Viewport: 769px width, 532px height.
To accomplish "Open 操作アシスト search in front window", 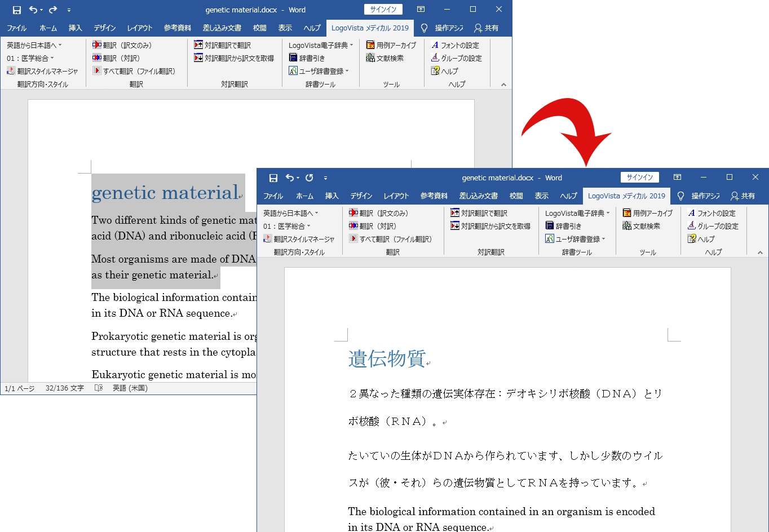I will pos(699,196).
